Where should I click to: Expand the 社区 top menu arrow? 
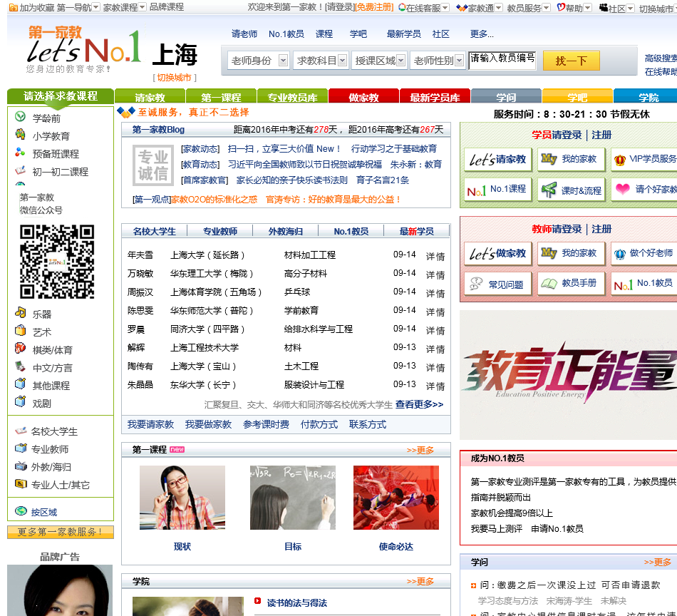click(631, 9)
